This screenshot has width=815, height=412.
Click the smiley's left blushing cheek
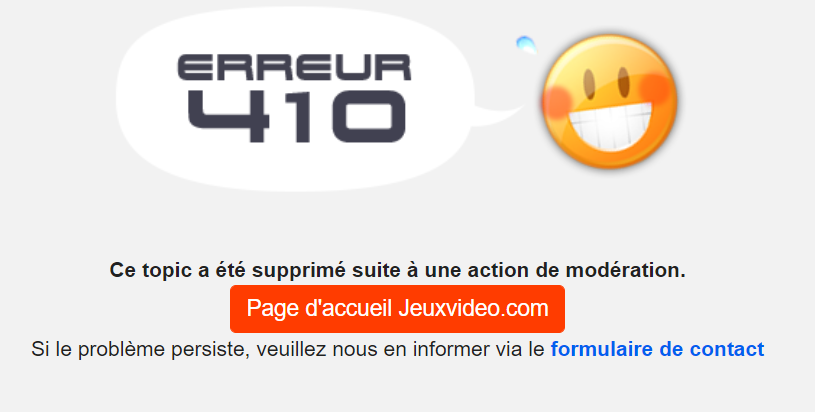coord(557,102)
